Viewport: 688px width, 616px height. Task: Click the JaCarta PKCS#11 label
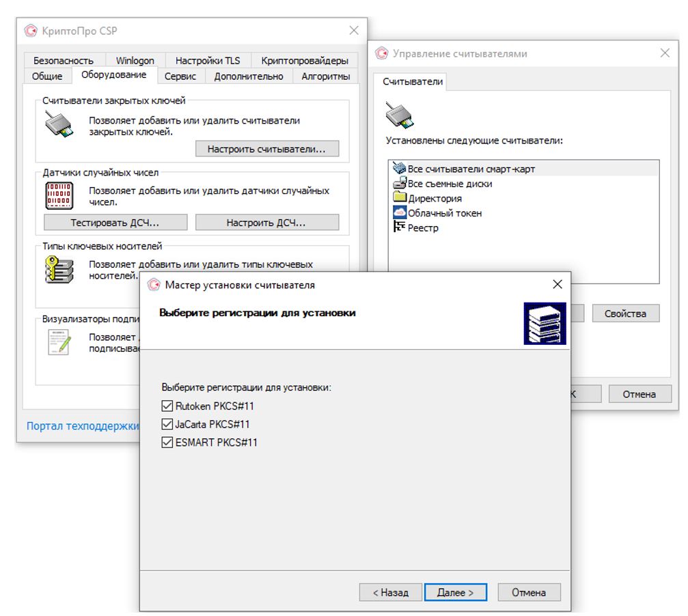[212, 424]
